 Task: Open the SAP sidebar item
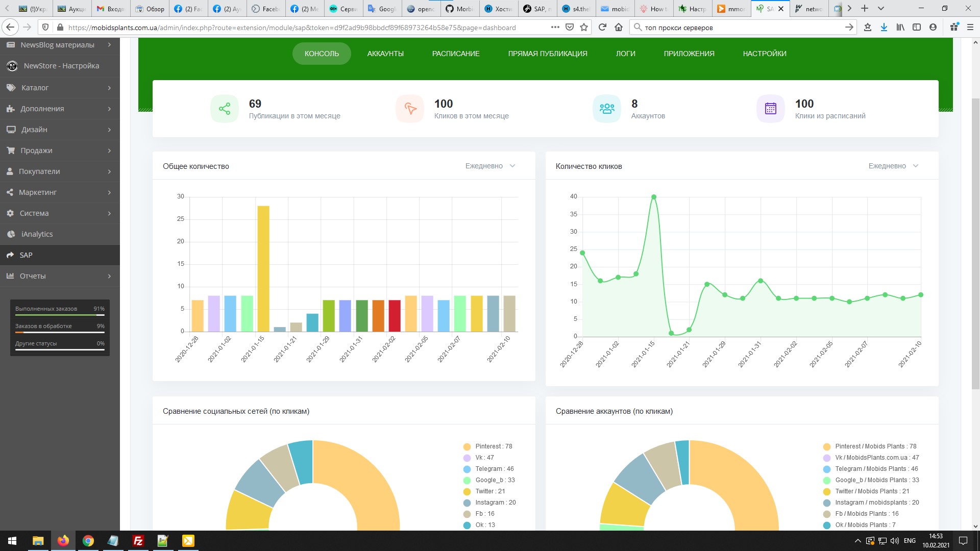tap(60, 255)
